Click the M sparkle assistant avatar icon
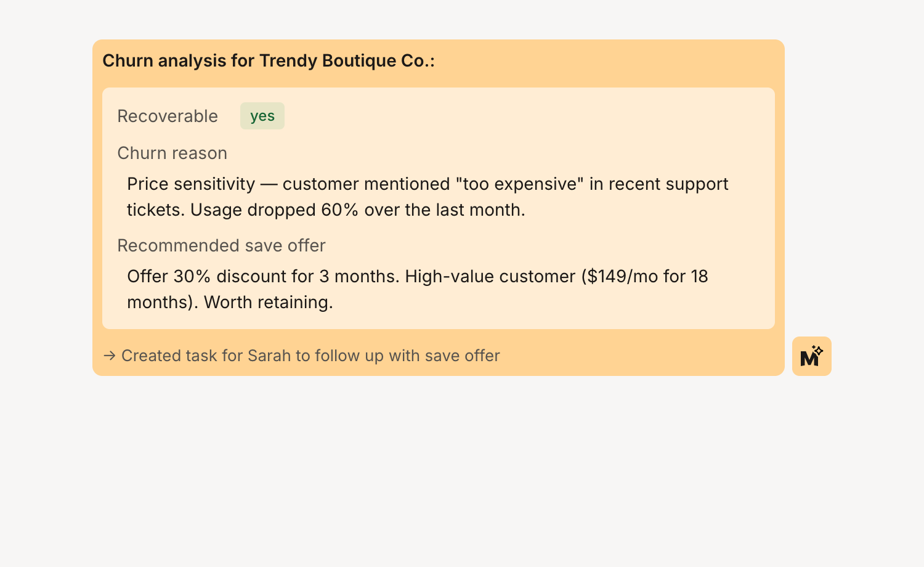The width and height of the screenshot is (924, 567). pos(811,356)
